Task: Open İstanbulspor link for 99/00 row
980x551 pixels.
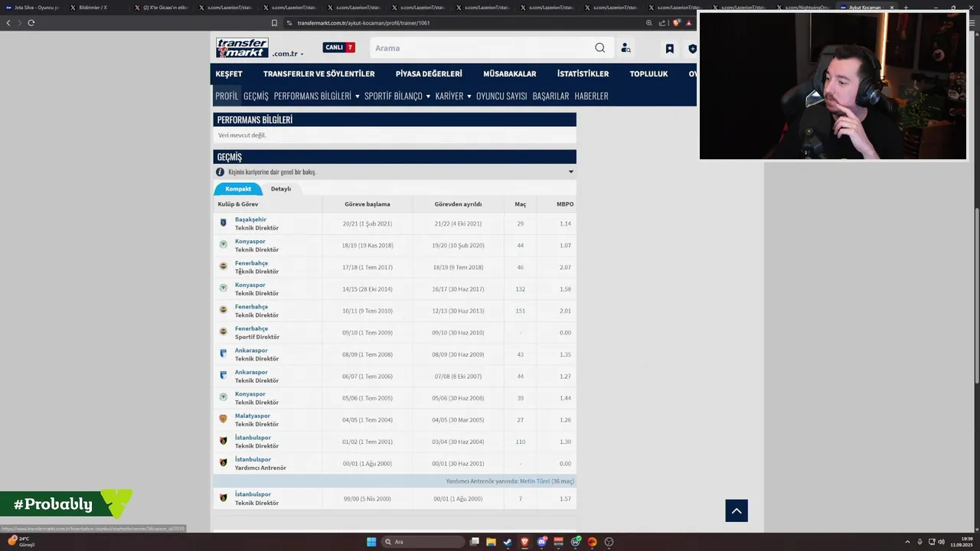Action: point(253,494)
